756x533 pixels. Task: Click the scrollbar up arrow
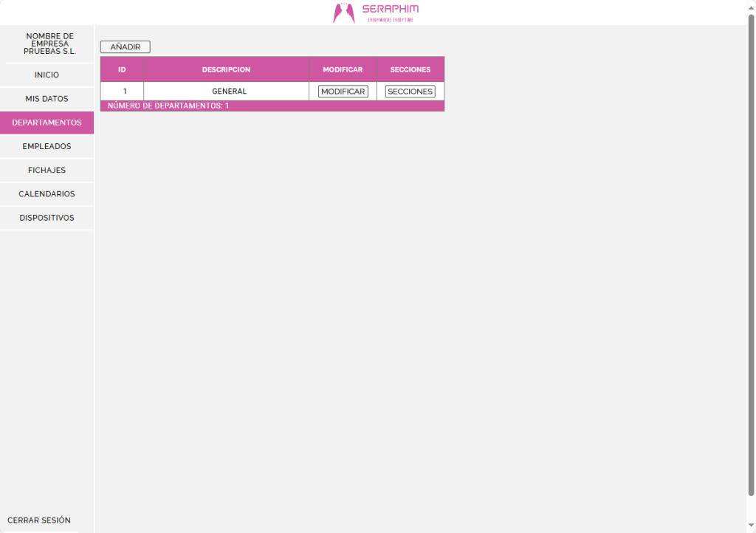tap(751, 6)
